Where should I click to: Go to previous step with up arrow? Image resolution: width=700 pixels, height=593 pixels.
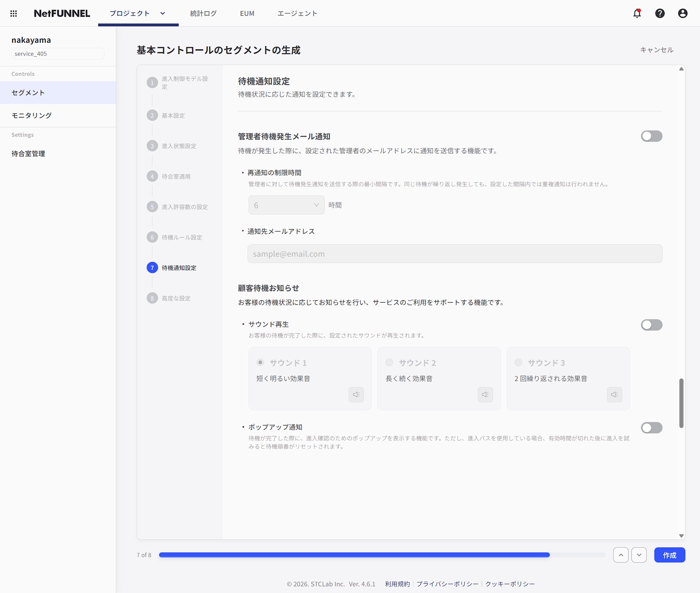point(621,555)
